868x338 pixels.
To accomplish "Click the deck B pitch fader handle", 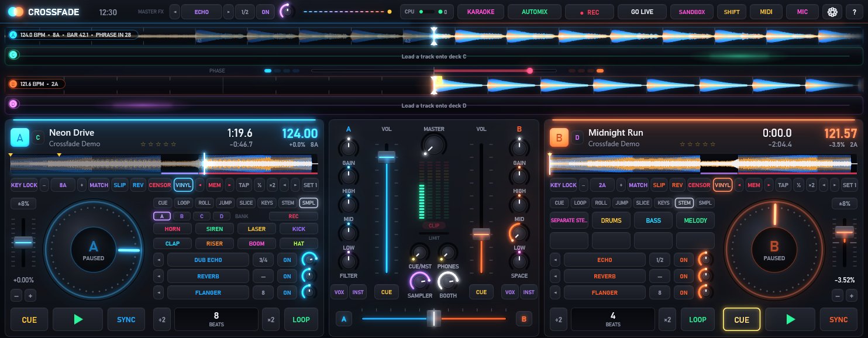I will pos(844,232).
